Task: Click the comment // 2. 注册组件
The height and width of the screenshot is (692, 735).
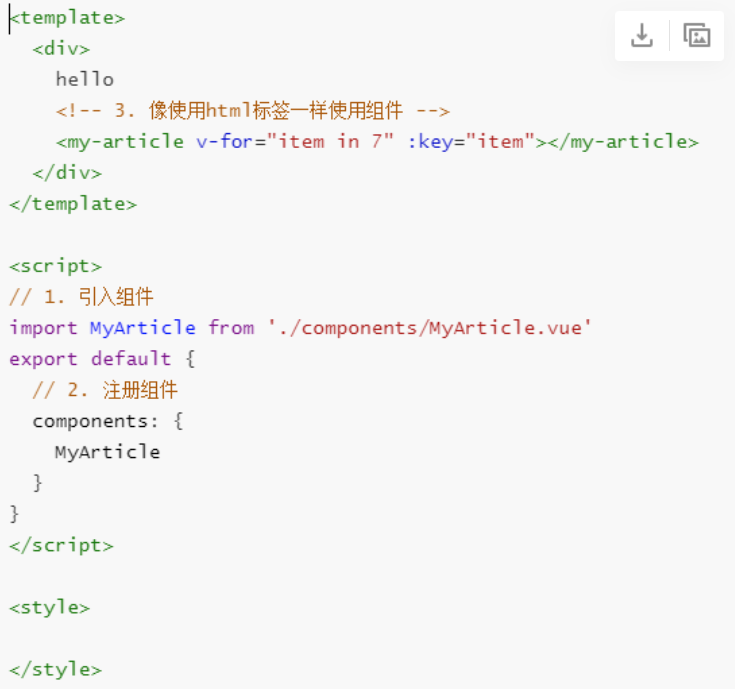Action: pos(105,390)
